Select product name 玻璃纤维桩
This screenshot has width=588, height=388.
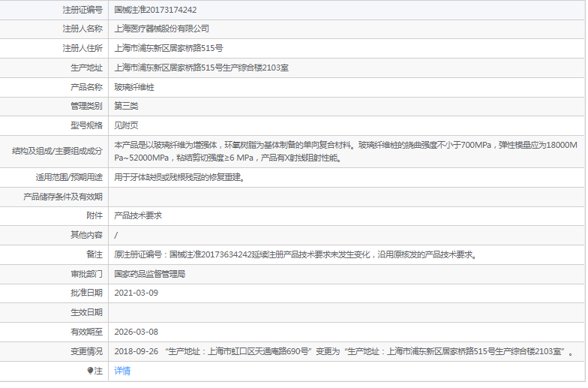[134, 87]
